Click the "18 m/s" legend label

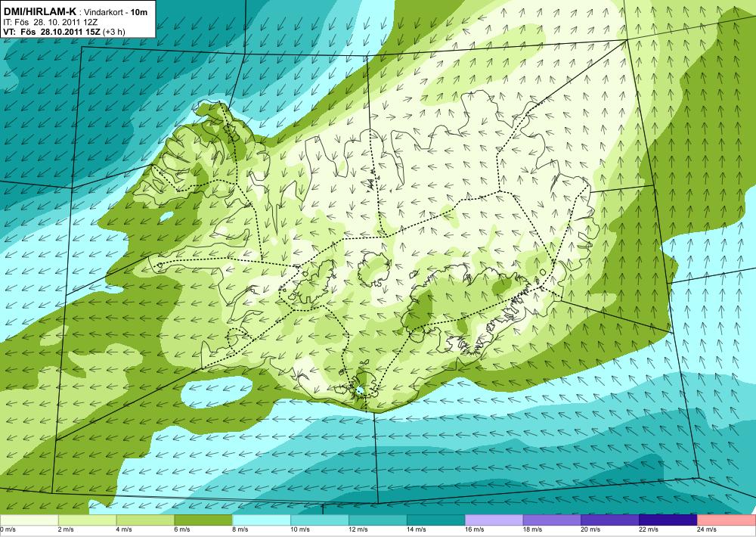[x=532, y=529]
